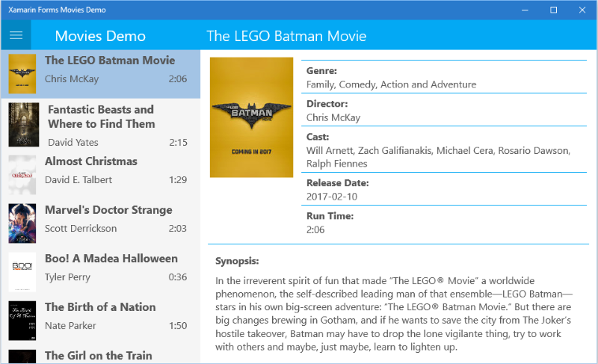This screenshot has height=364, width=598.
Task: Select Boo! A Madea Halloween entry
Action: tap(101, 272)
